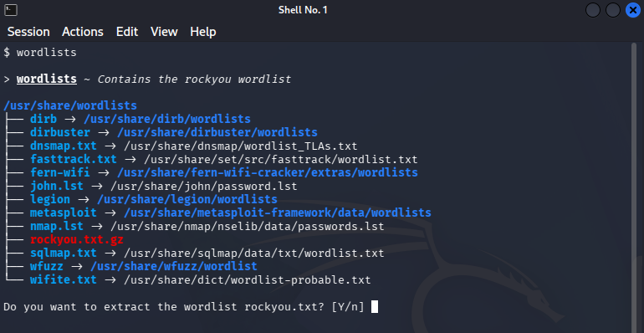Open the Session menu
This screenshot has height=333, width=644.
tap(28, 32)
